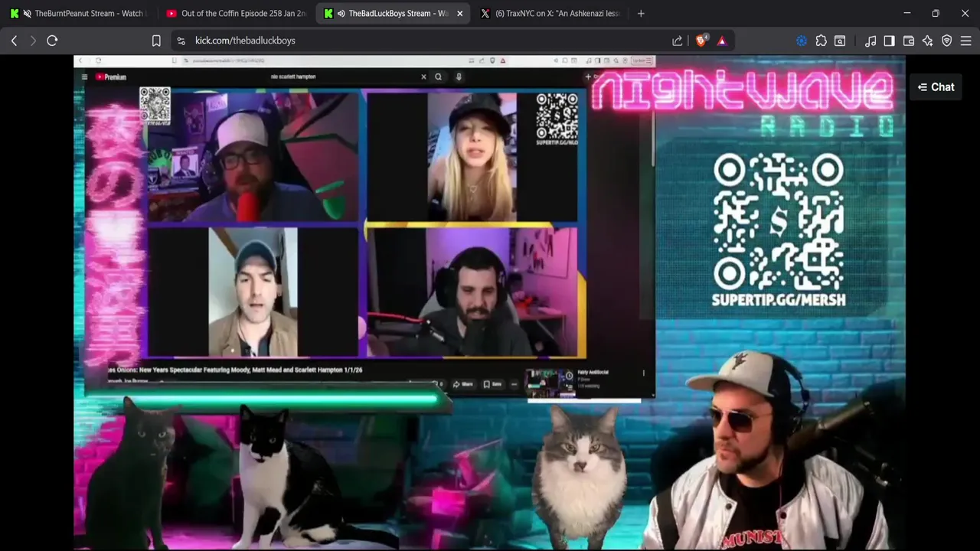The height and width of the screenshot is (551, 980).
Task: Open the Brave Rewards triangle icon
Action: (x=722, y=41)
